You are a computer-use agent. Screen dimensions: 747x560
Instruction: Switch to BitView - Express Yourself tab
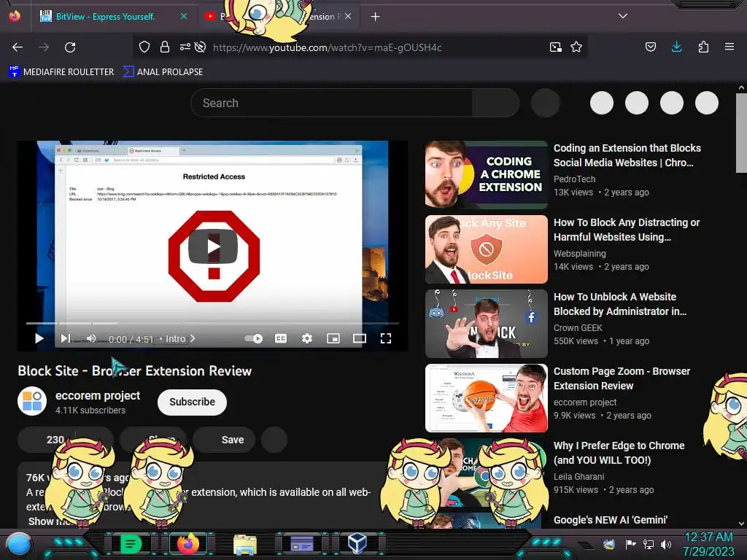tap(105, 17)
